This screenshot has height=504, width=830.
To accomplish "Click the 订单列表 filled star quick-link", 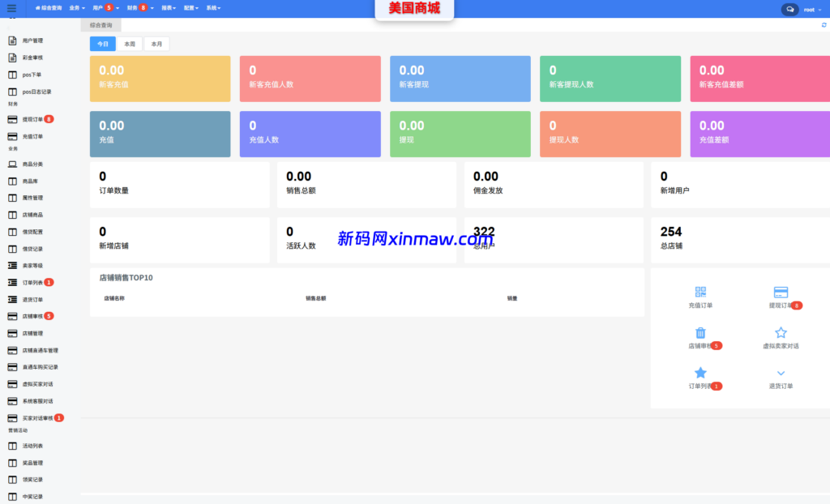I will [700, 373].
